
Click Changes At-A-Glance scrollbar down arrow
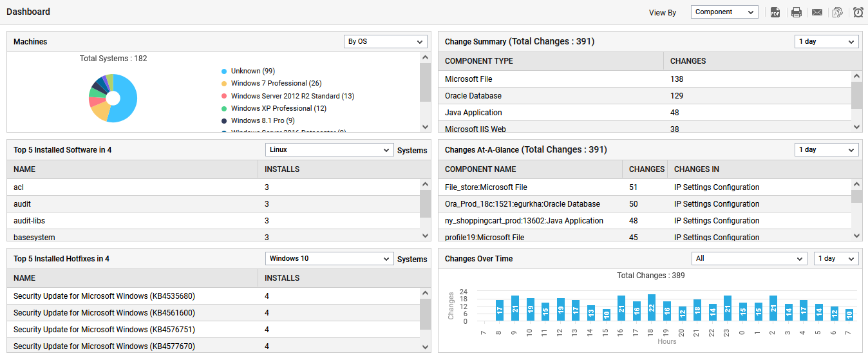856,236
